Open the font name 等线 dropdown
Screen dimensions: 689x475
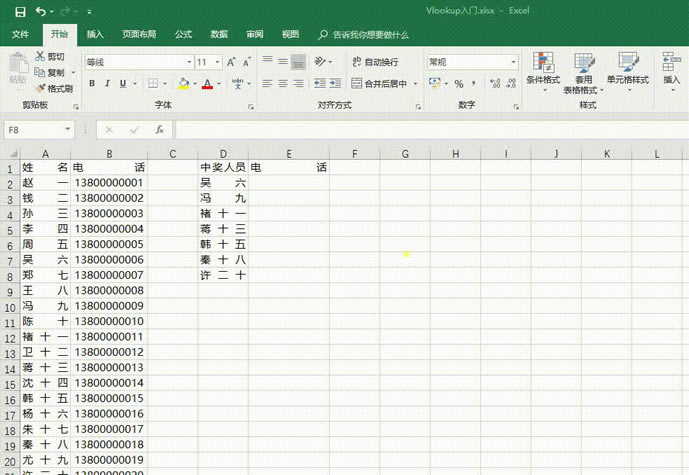point(189,62)
